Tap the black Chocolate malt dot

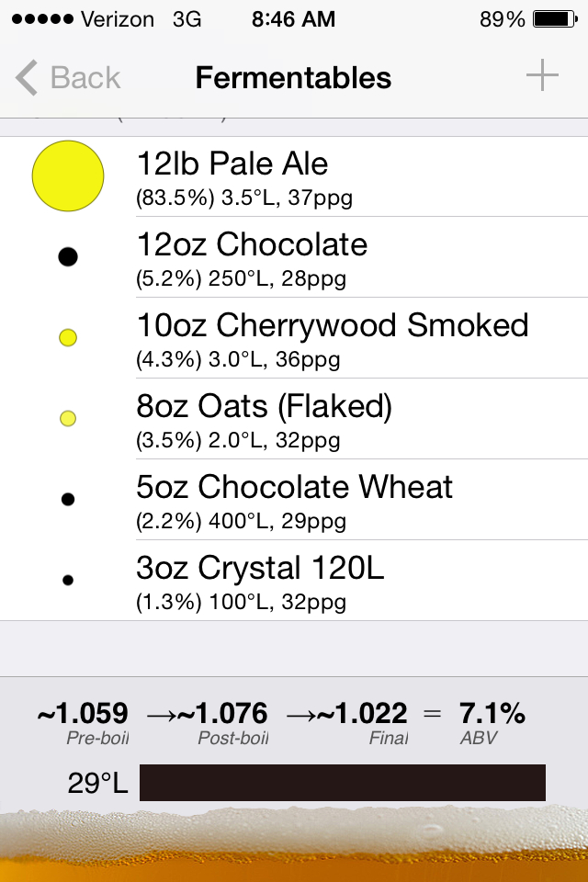tap(68, 257)
